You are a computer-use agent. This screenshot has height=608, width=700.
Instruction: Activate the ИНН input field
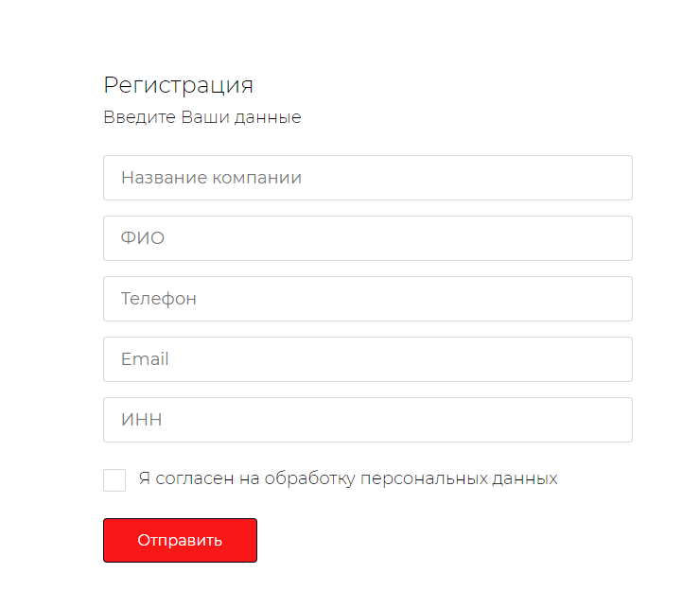tap(367, 420)
